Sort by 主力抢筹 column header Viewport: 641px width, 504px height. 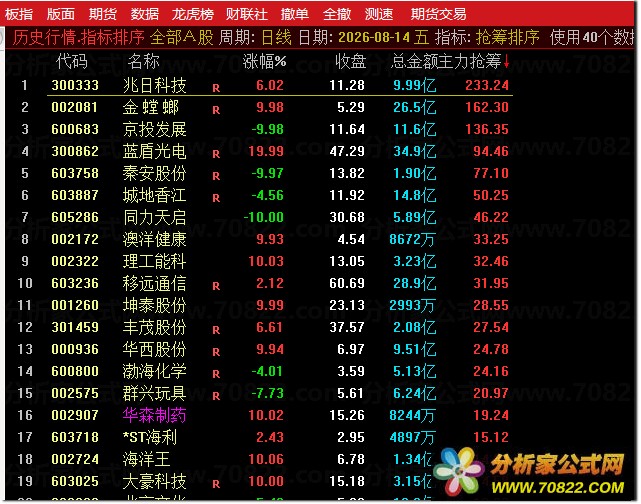473,61
